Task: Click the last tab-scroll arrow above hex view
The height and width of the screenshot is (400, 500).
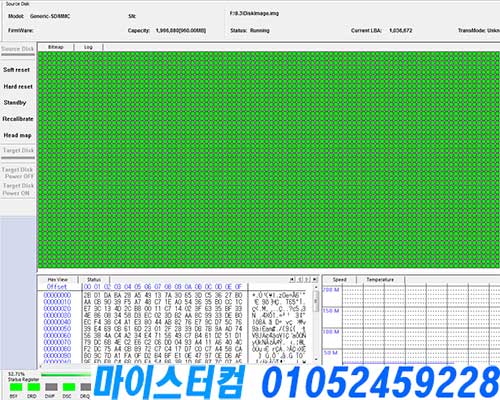Action: (x=314, y=279)
